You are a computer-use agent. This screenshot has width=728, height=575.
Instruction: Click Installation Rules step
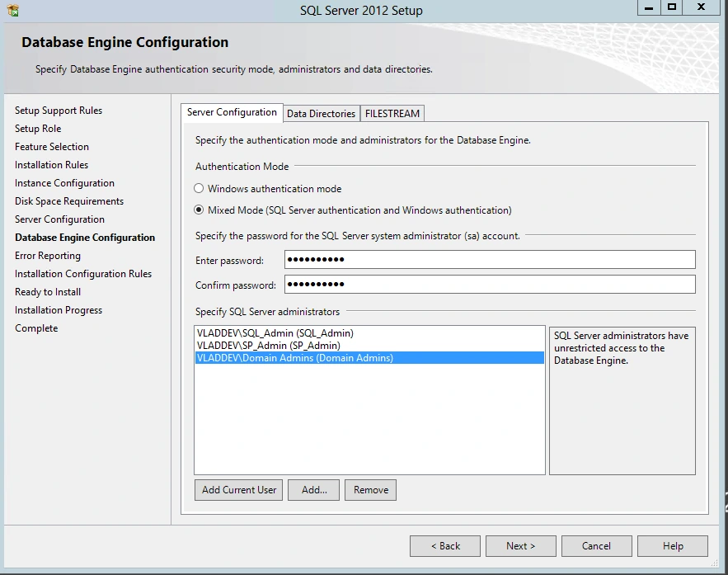tap(52, 165)
